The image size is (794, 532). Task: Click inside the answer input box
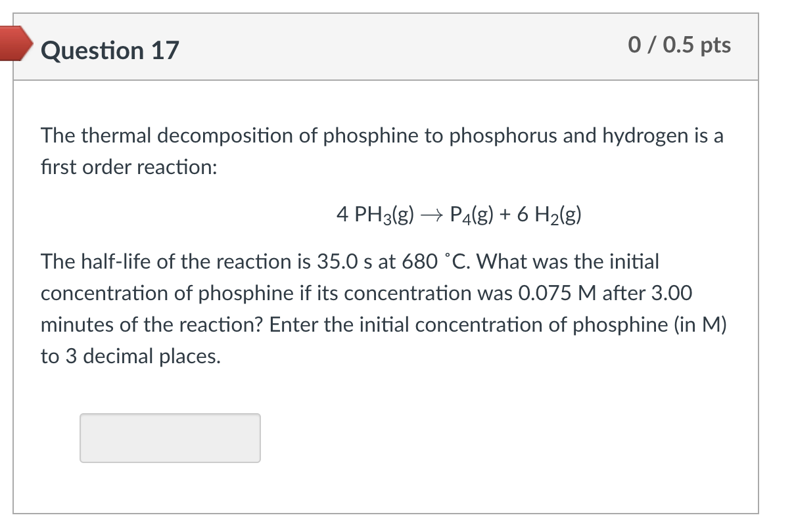170,437
